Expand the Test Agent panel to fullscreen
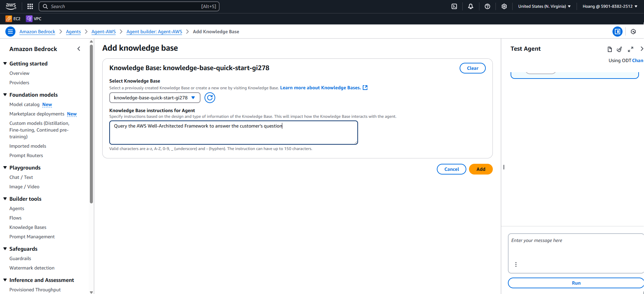 (x=631, y=49)
